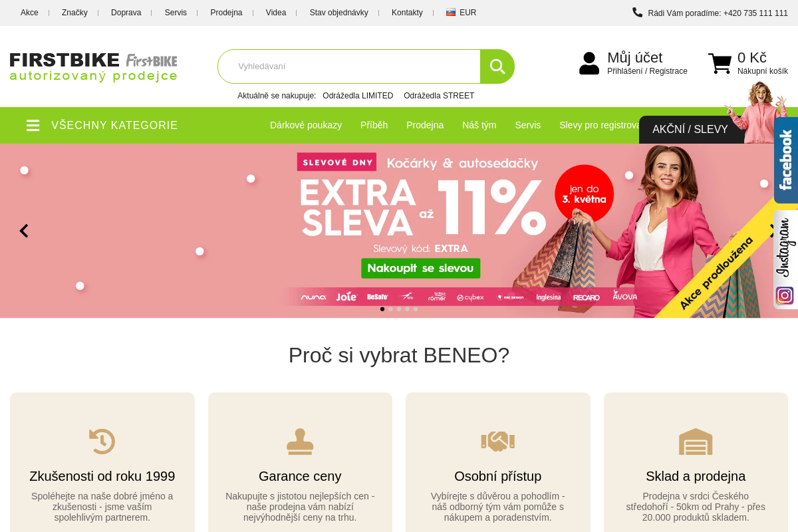This screenshot has height=532, width=798.
Task: Open Dárkové poukazy in green menu
Action: pyautogui.click(x=306, y=125)
